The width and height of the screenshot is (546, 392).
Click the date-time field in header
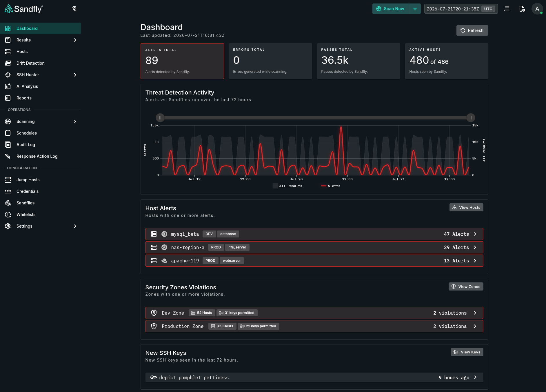point(461,9)
